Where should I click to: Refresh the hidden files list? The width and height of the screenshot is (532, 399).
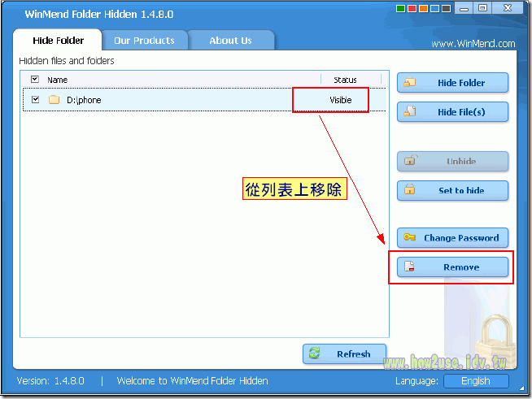point(344,354)
